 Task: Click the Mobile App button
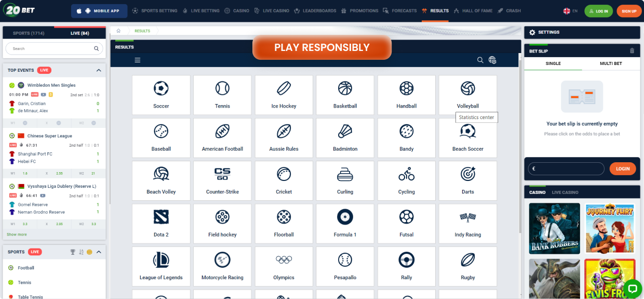[x=99, y=11]
